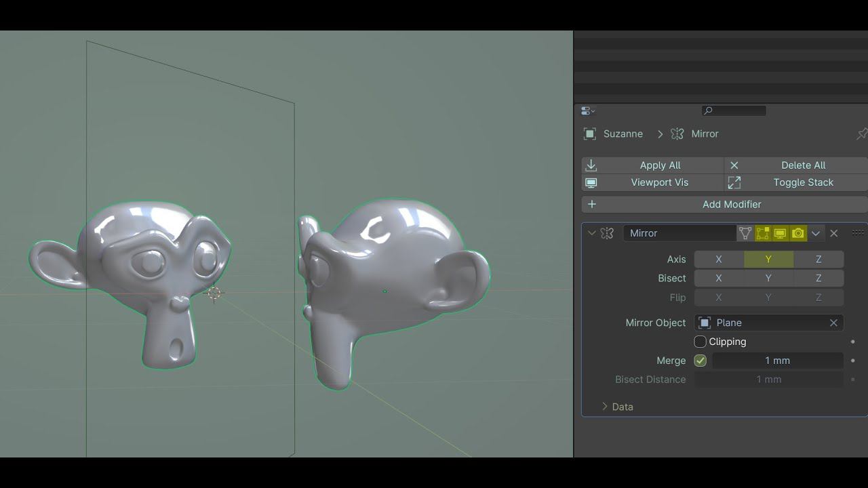Enable the Clipping checkbox

701,342
